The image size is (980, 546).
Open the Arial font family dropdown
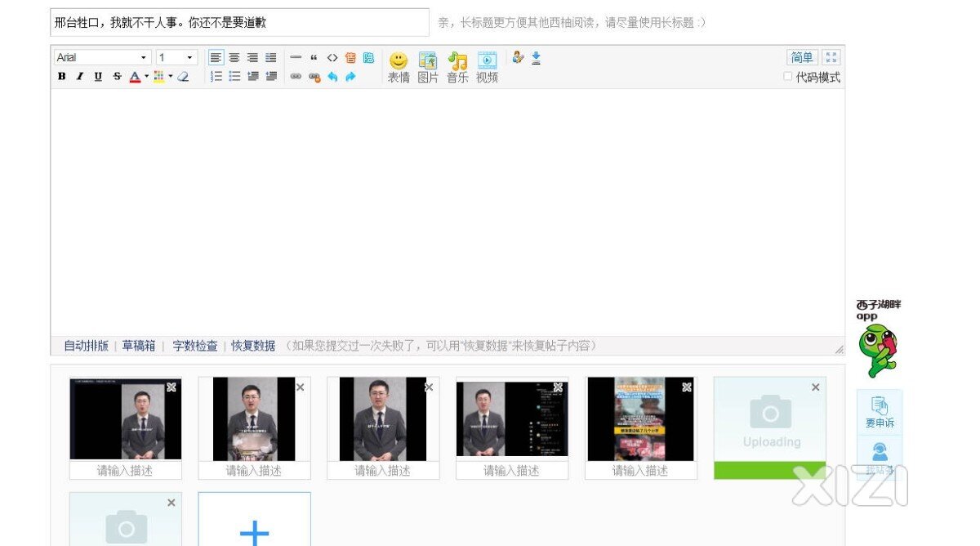103,57
